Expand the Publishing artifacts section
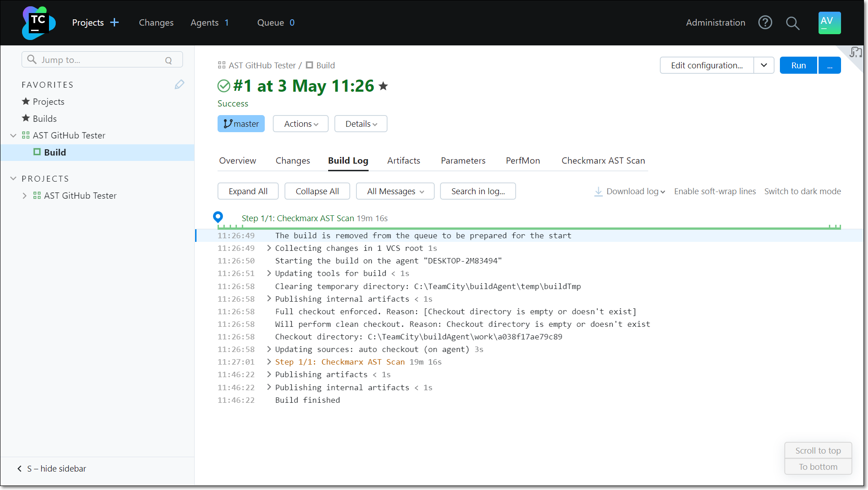Screen dimensions: 868x490 click(269, 375)
